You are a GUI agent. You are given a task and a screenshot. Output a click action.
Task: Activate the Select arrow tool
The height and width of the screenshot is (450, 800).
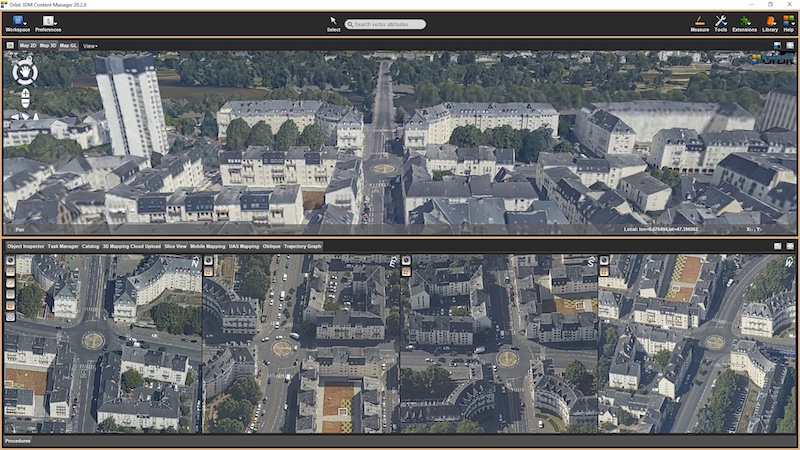click(x=333, y=24)
